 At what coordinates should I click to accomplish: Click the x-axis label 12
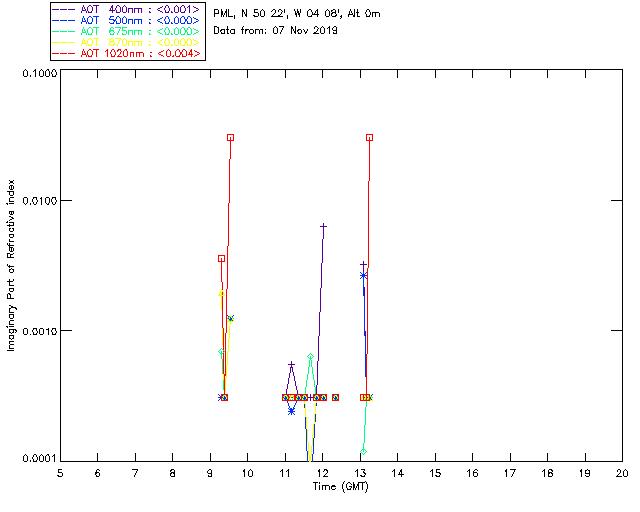coord(322,473)
